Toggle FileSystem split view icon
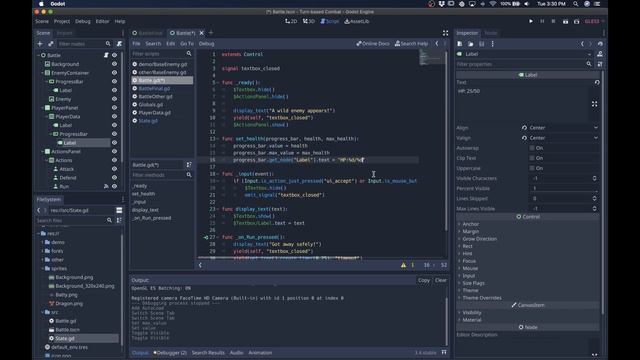The height and width of the screenshot is (360, 640). [119, 210]
